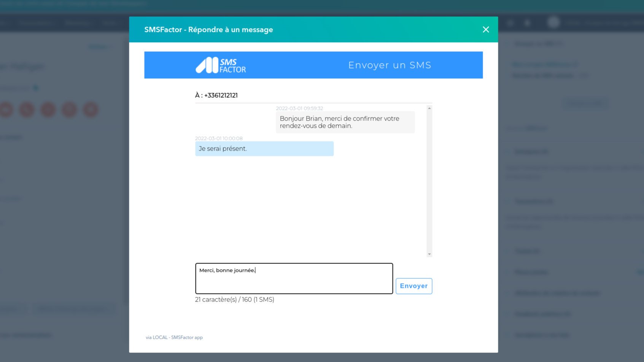Click the recipient number +3361212121

point(221,95)
